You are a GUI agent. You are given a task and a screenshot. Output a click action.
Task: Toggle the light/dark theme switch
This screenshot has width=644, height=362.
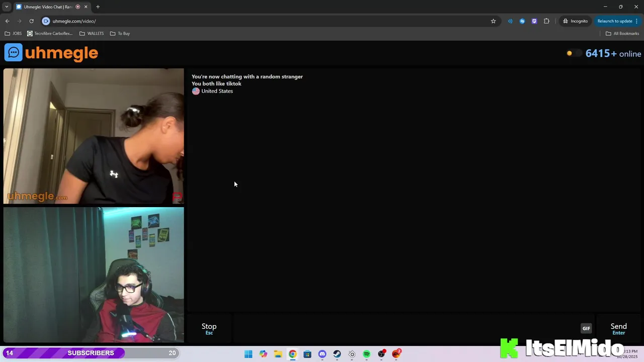[x=573, y=53]
